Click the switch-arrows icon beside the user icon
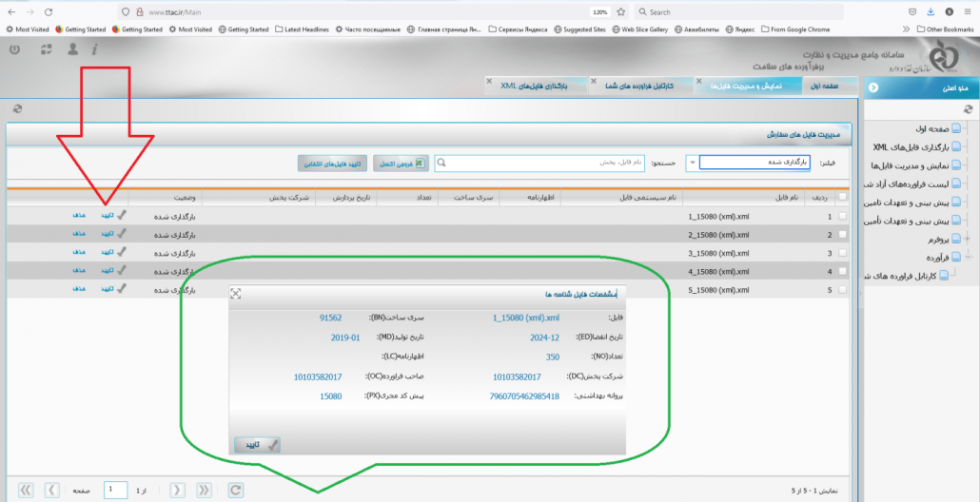980x502 pixels. point(47,49)
